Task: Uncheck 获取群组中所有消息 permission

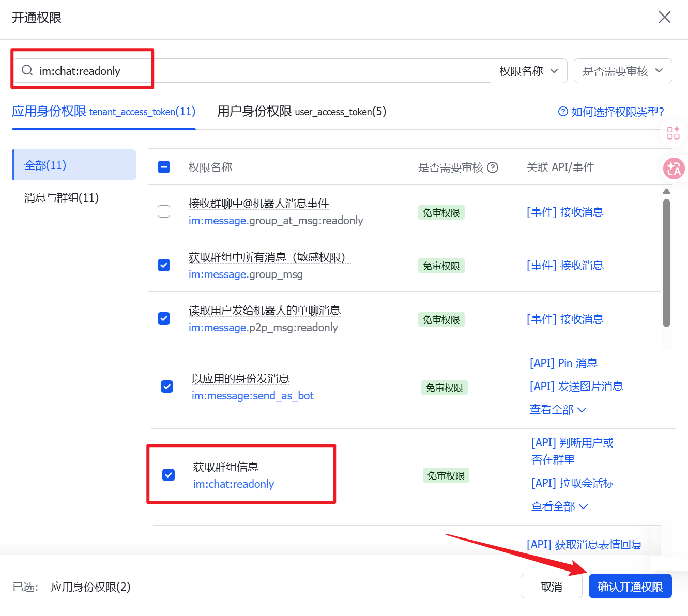Action: [x=164, y=265]
